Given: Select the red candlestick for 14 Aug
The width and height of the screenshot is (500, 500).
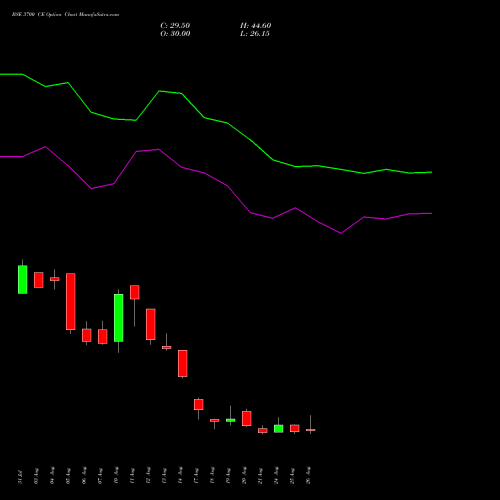Looking at the screenshot, I should pyautogui.click(x=183, y=363).
